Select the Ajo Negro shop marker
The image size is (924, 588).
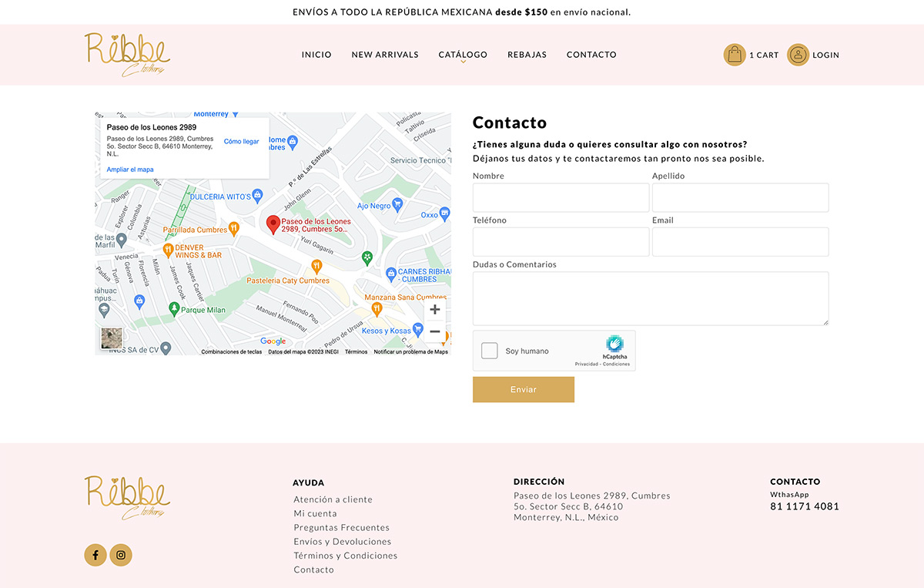397,205
